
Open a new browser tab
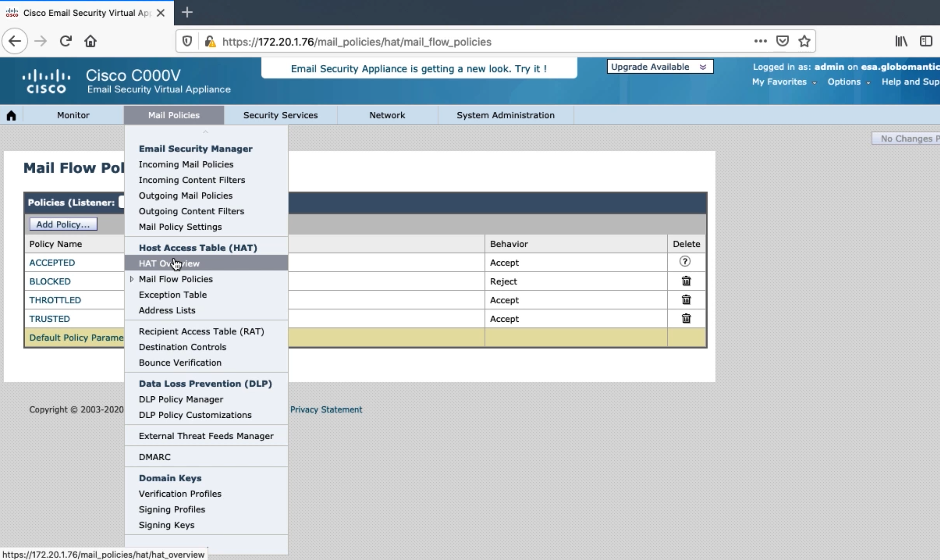[187, 13]
